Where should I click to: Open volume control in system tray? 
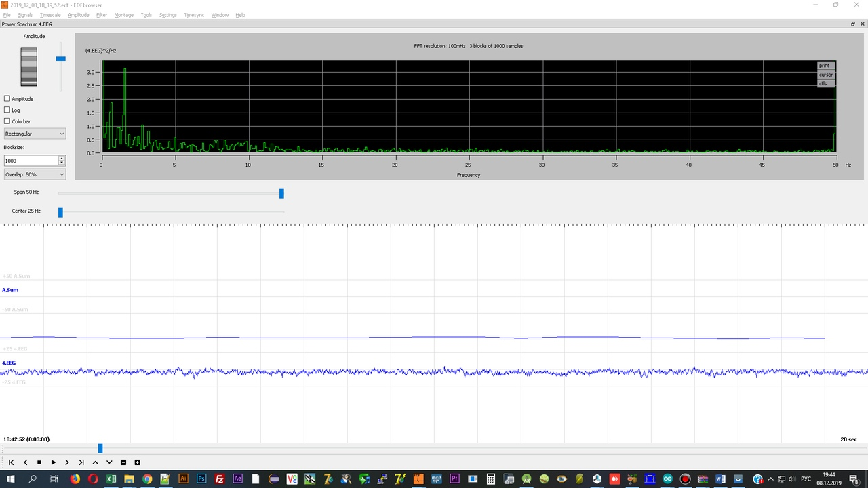(792, 479)
